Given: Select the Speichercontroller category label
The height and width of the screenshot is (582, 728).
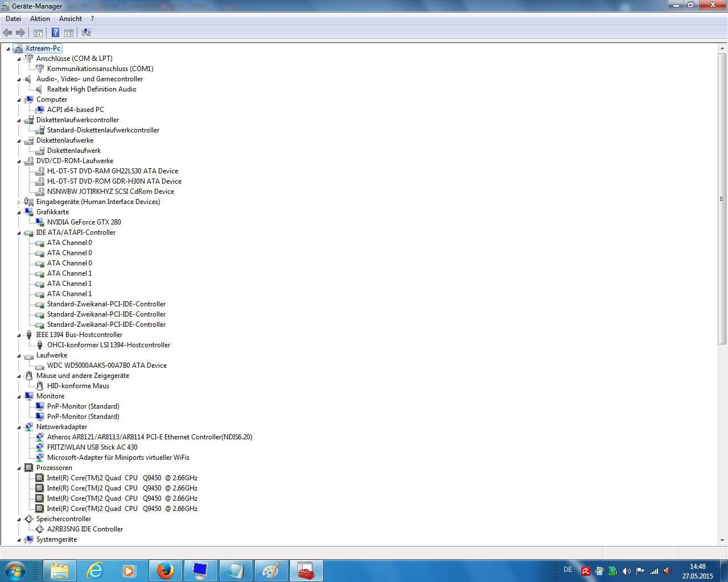Looking at the screenshot, I should (x=64, y=519).
